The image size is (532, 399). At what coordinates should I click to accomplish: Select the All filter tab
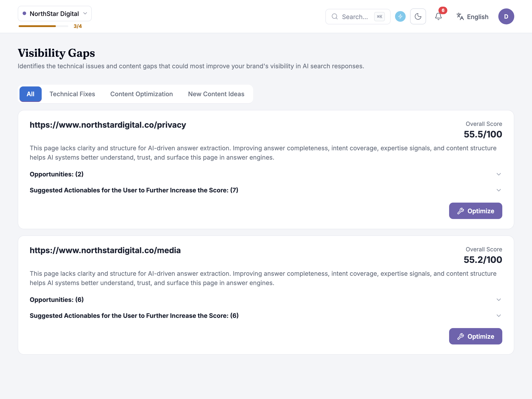(31, 94)
